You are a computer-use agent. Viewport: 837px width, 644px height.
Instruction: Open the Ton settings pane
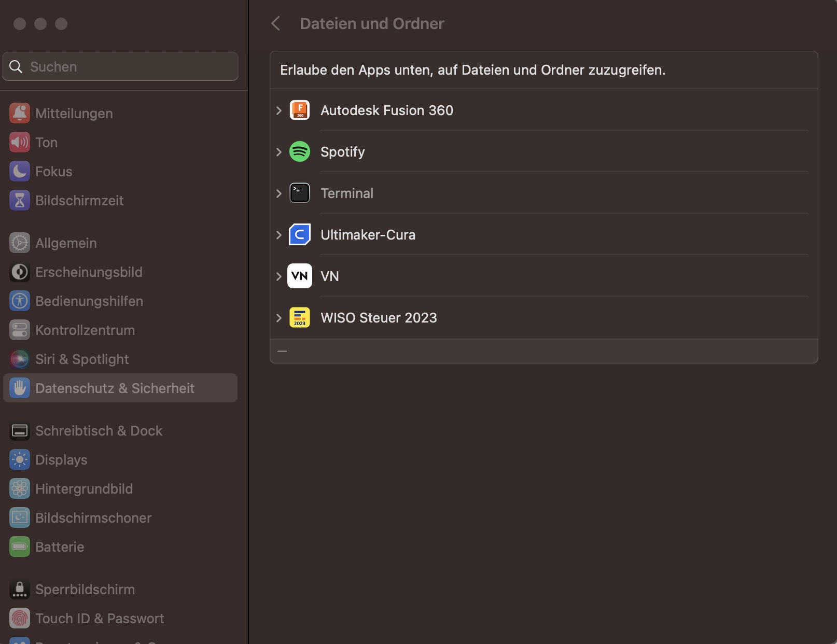click(120, 142)
